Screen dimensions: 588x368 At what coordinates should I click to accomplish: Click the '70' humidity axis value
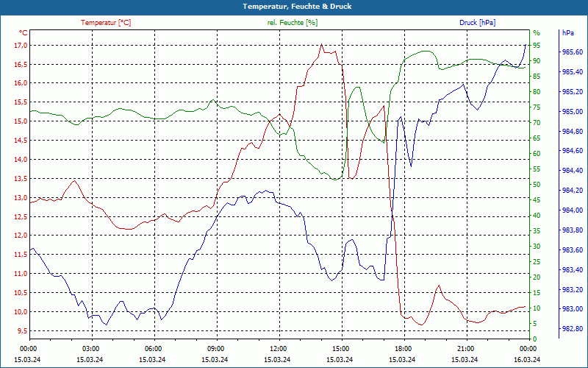pos(537,123)
